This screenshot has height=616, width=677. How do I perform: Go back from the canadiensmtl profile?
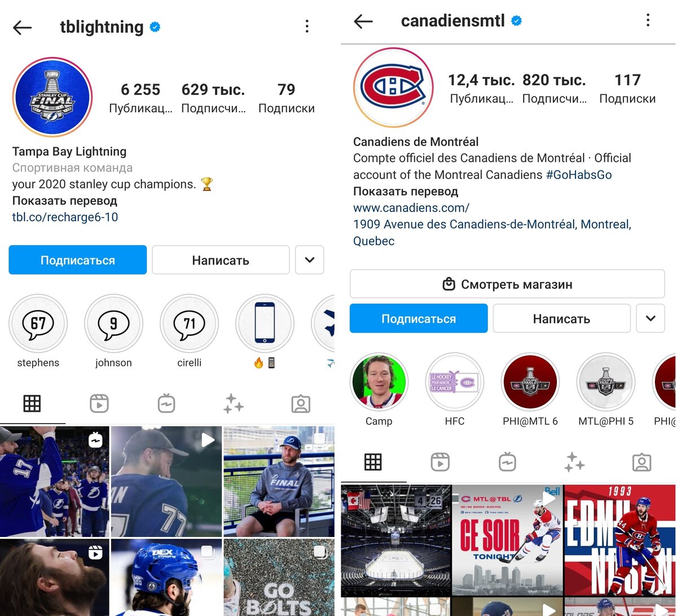(363, 21)
